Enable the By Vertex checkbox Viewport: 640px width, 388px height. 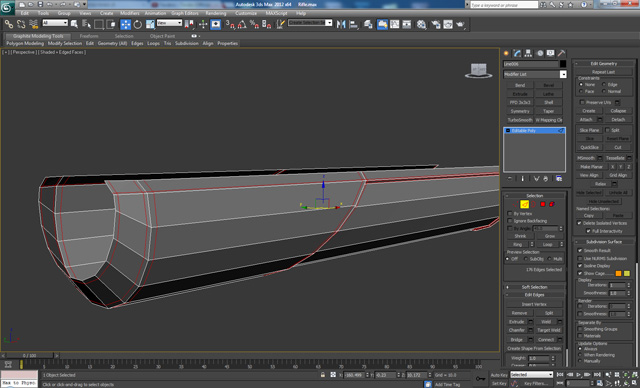[510, 213]
